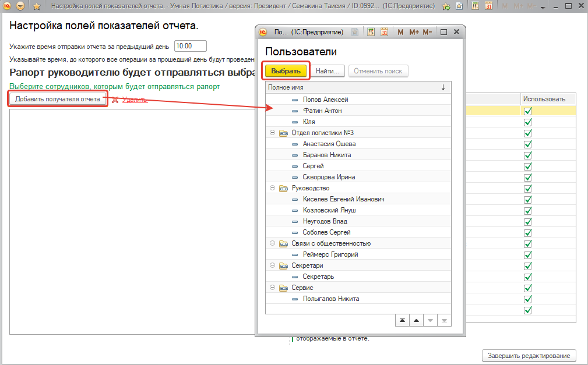
Task: Move up one row with the up arrow button
Action: (x=416, y=320)
